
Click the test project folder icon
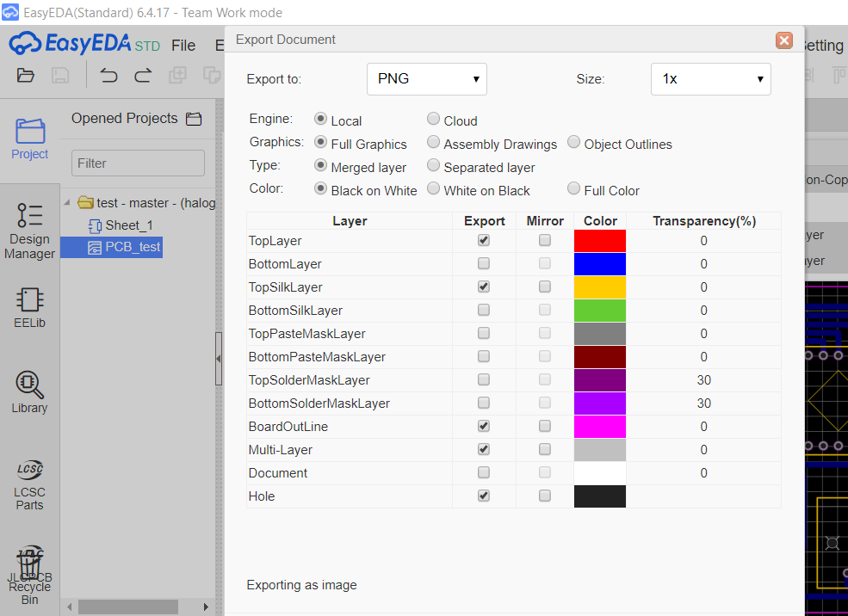(85, 203)
